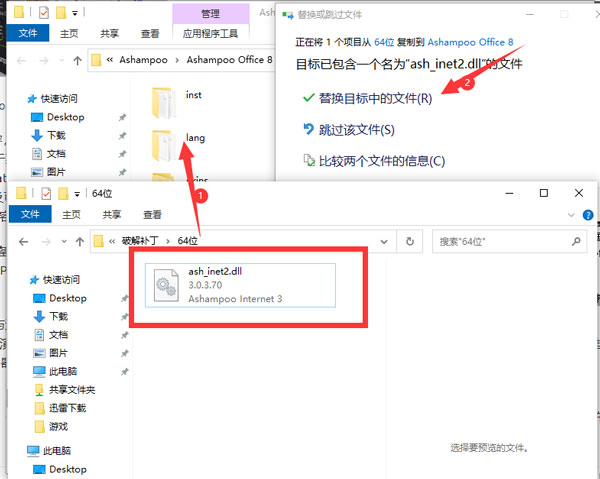Click the new folder icon in 64位 title bar
The width and height of the screenshot is (600, 479).
pos(63,194)
